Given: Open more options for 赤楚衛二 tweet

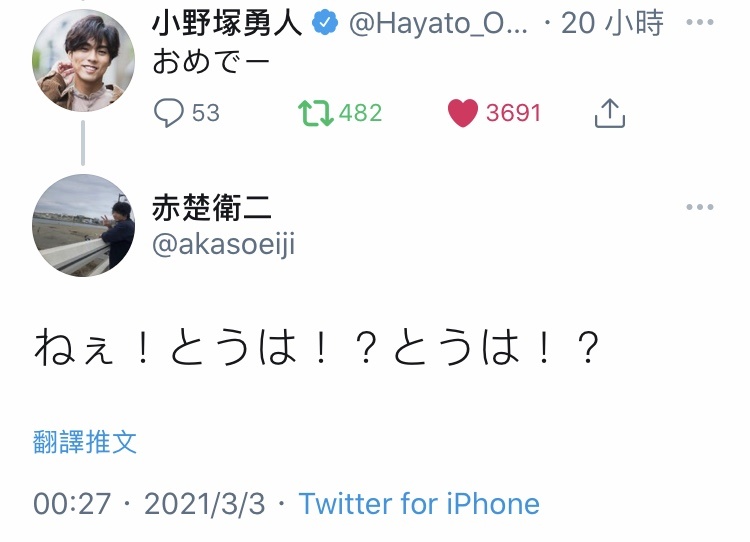Looking at the screenshot, I should tap(700, 207).
